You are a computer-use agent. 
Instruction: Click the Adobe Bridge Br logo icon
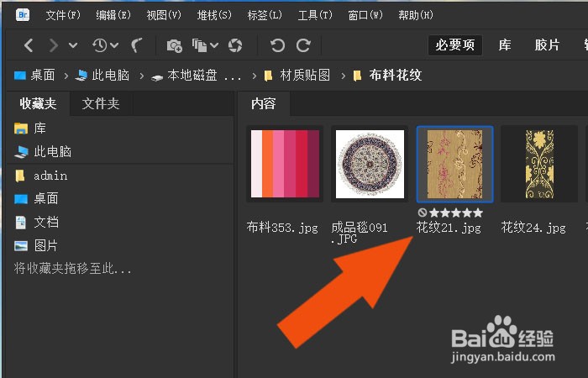(x=23, y=15)
